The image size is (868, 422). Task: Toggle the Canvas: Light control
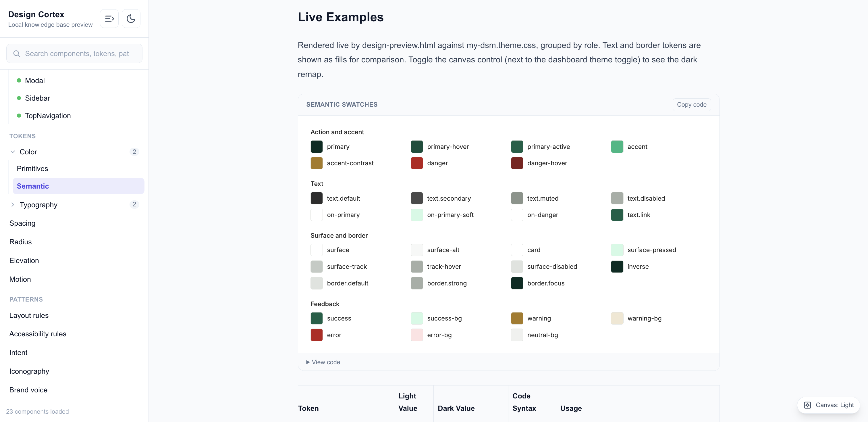tap(828, 405)
